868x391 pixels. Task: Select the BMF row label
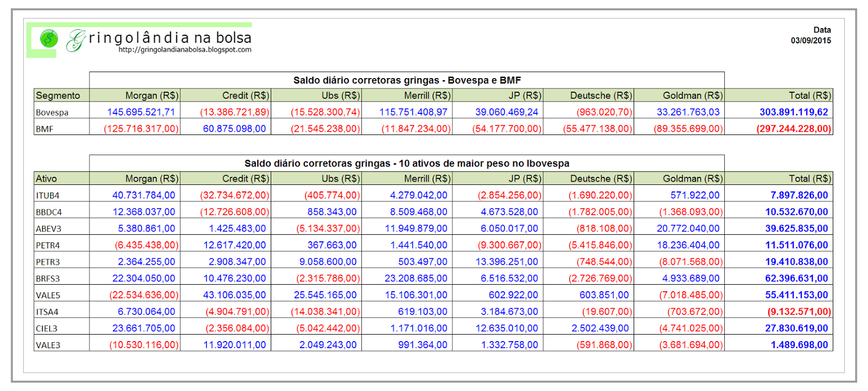tap(44, 129)
